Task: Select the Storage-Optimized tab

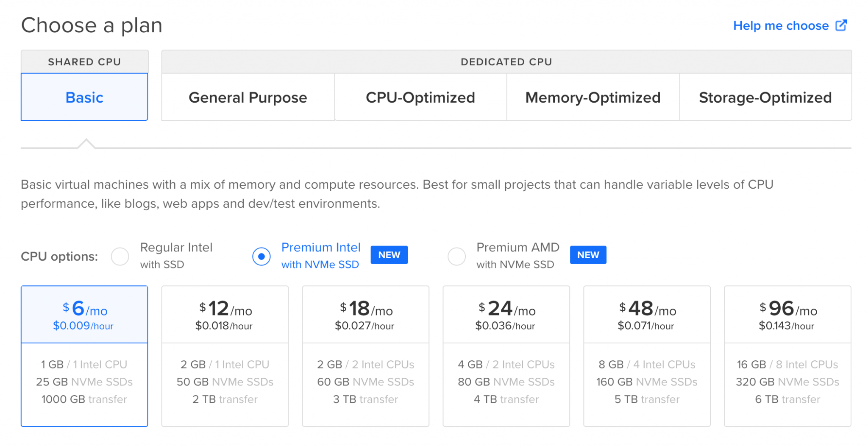Action: tap(765, 98)
